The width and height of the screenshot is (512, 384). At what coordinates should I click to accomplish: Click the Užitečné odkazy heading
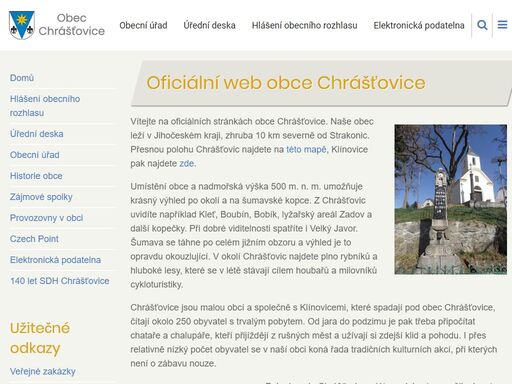[x=40, y=338]
